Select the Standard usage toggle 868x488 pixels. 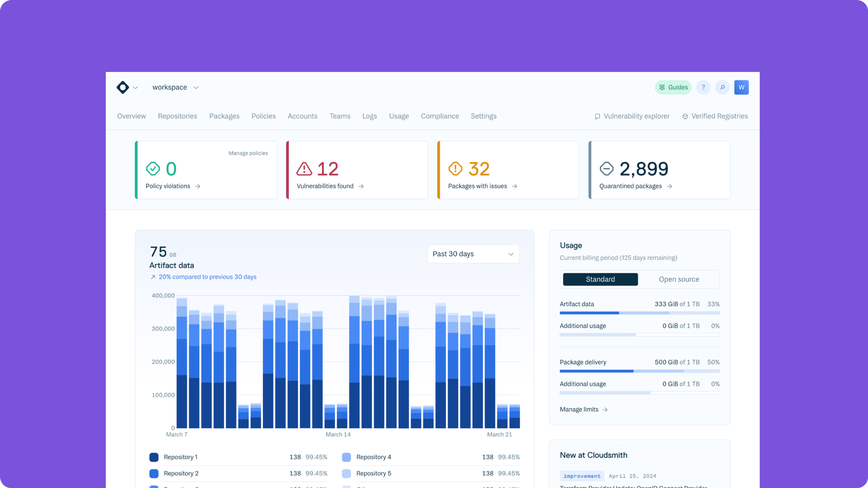click(x=600, y=279)
